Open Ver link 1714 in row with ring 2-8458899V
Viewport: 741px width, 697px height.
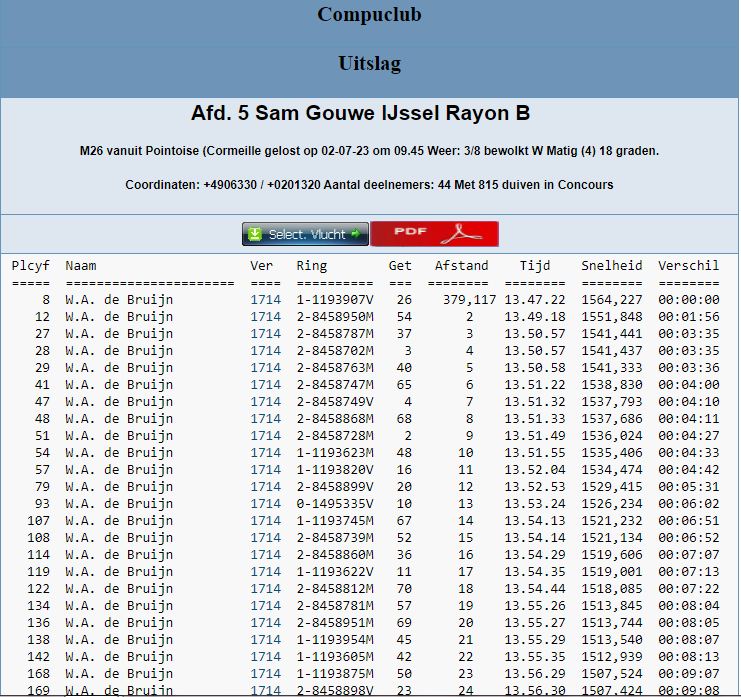(265, 487)
